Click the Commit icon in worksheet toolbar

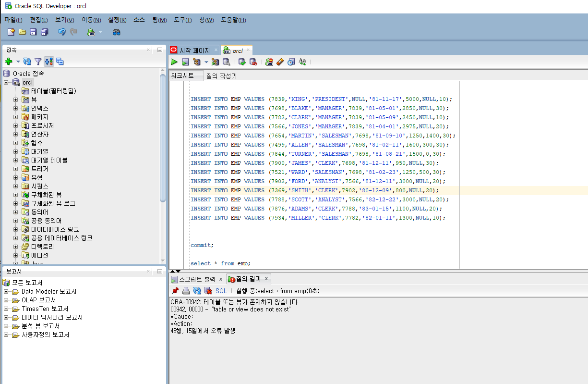pyautogui.click(x=242, y=62)
